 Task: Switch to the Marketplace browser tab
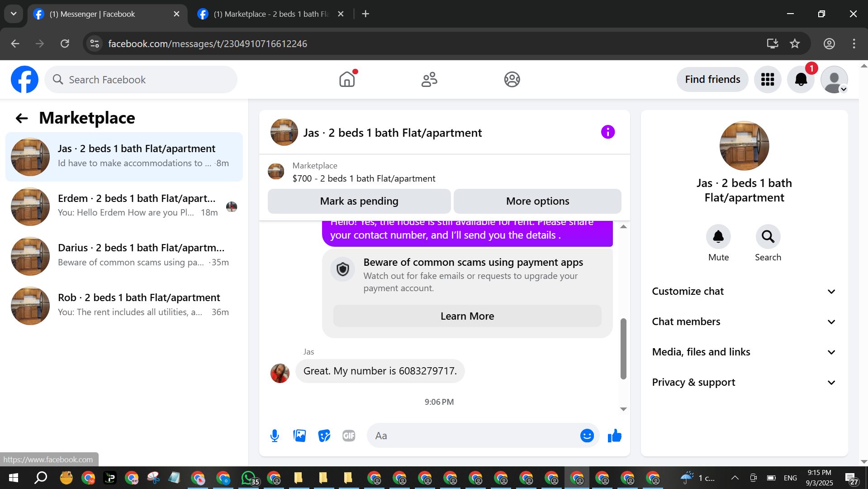pos(270,14)
